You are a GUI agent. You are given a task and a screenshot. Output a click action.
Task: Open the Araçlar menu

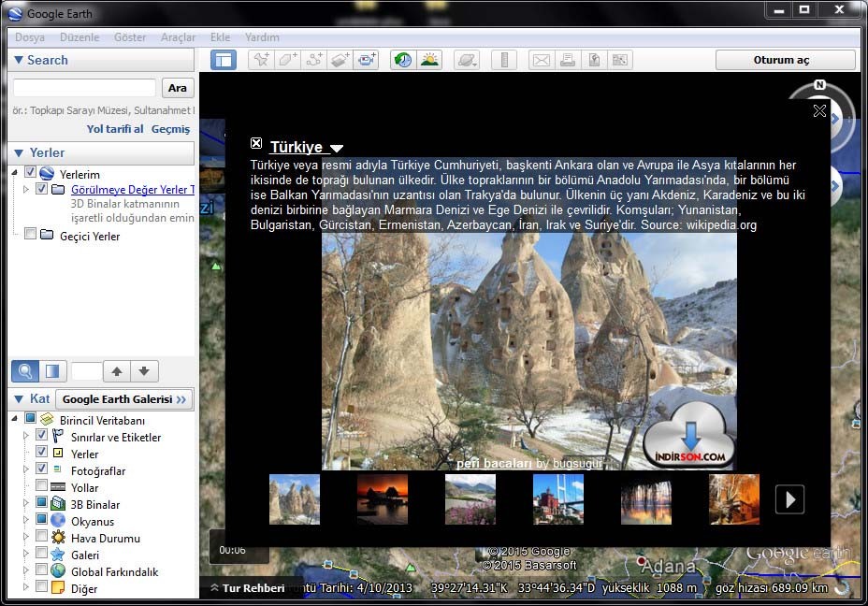pos(179,37)
